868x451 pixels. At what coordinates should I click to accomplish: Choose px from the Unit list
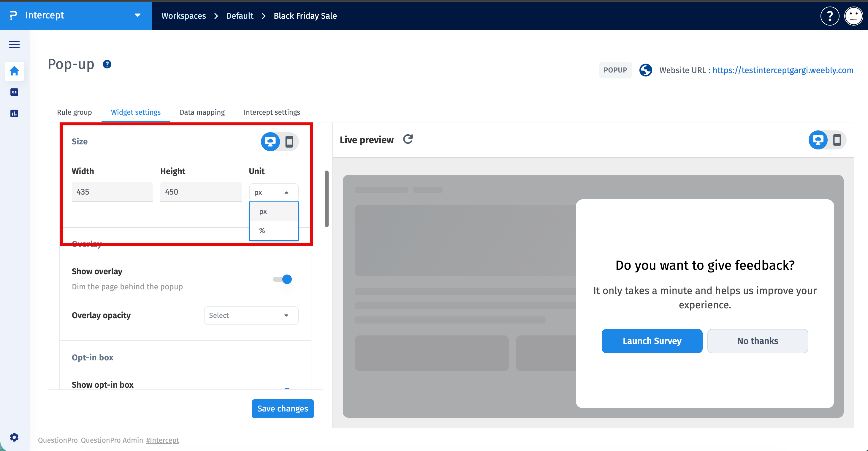(274, 212)
